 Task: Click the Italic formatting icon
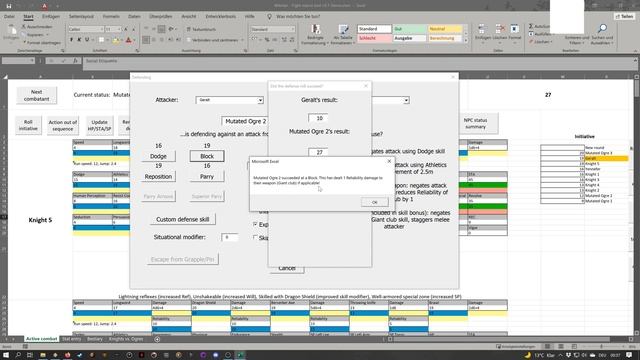(x=79, y=40)
